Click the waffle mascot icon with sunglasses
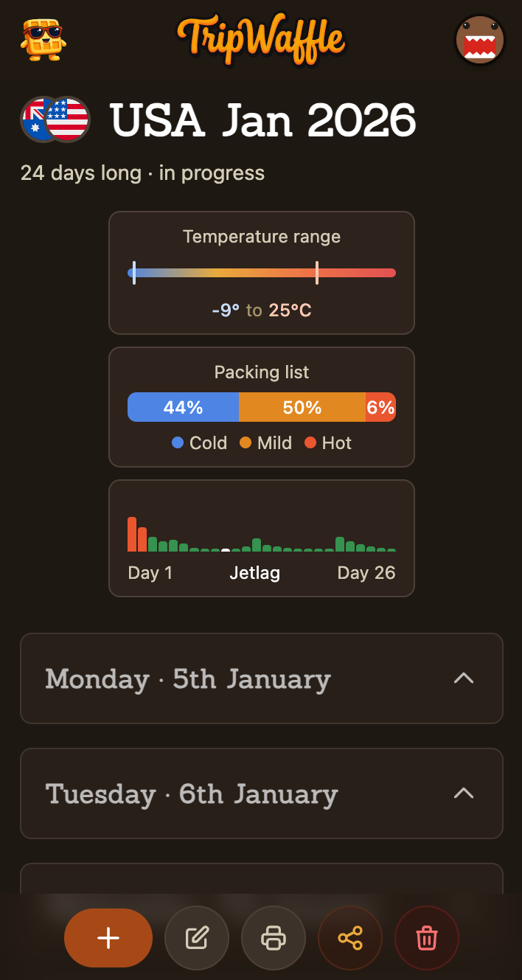 [43, 40]
